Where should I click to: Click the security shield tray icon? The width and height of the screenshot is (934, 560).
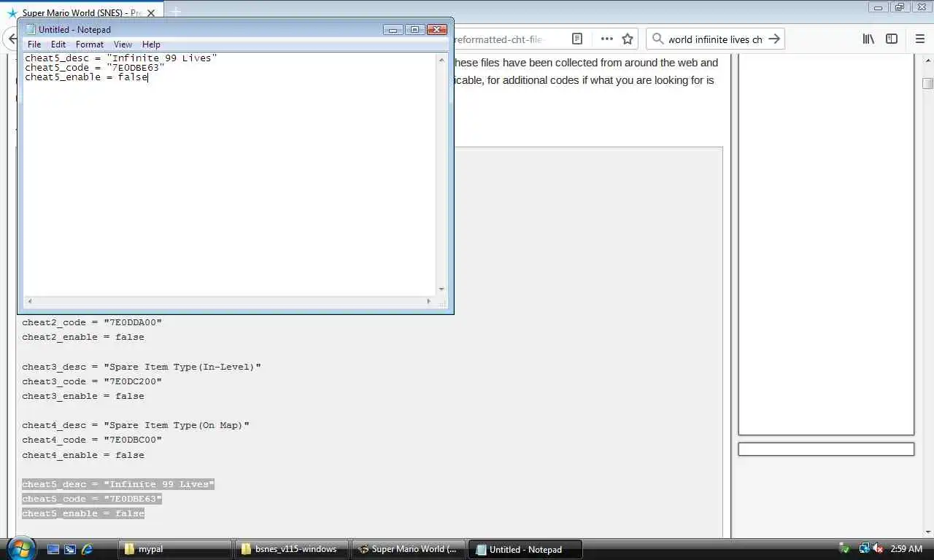click(x=844, y=549)
